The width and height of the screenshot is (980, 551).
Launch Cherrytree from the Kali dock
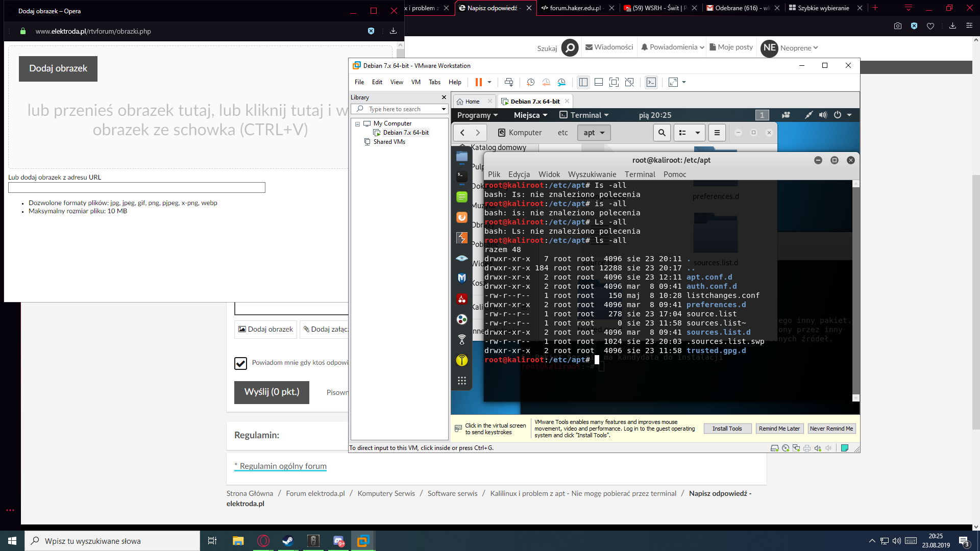click(462, 299)
